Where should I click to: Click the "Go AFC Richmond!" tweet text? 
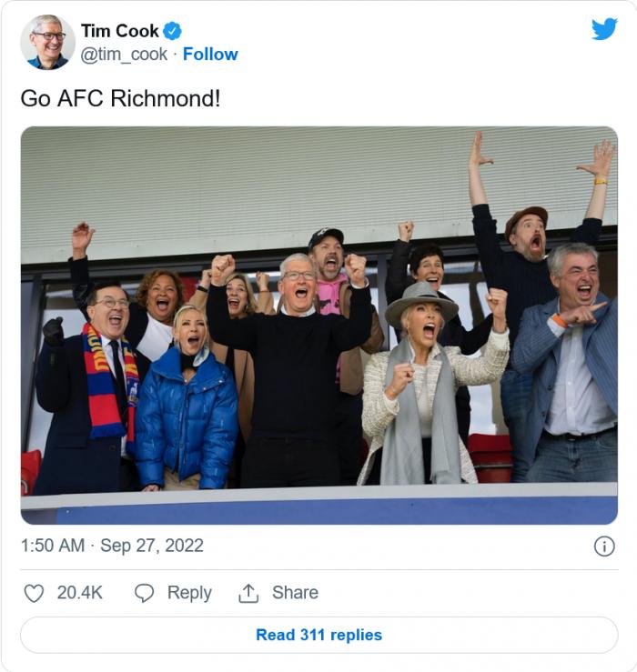(120, 98)
